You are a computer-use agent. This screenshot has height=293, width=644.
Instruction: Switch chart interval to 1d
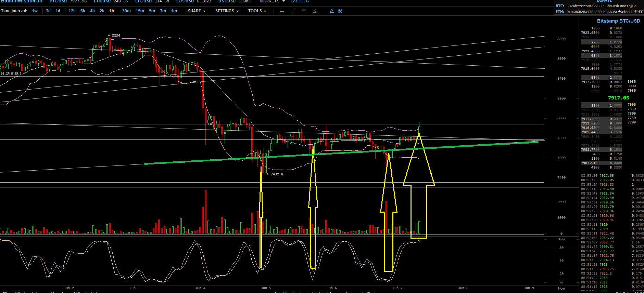pyautogui.click(x=58, y=11)
